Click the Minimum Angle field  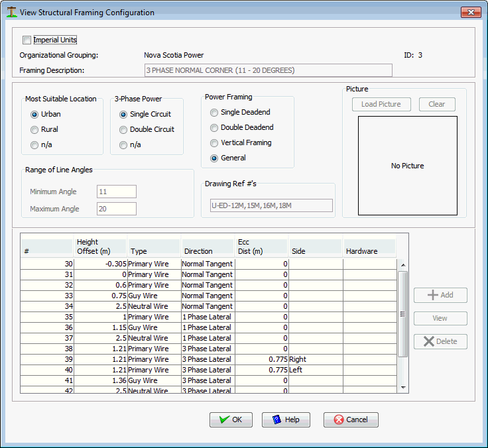pyautogui.click(x=117, y=192)
